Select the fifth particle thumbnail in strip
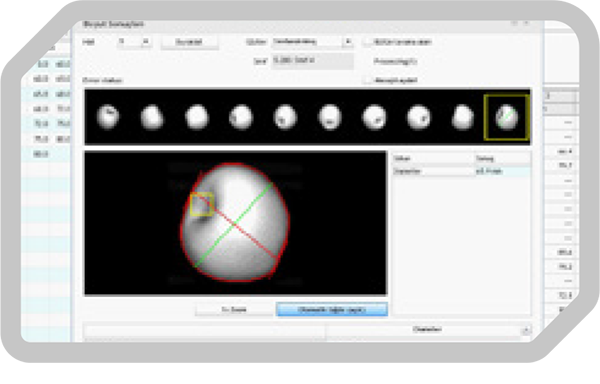 tap(285, 117)
